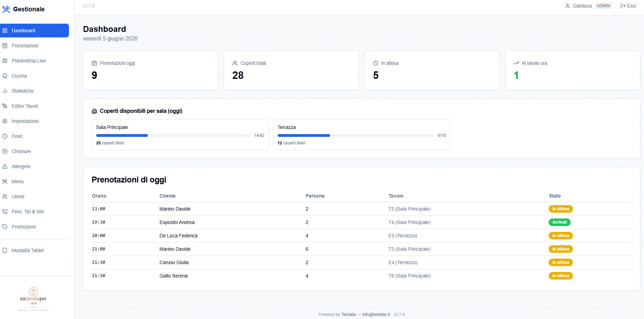644x319 pixels.
Task: Click the 21:30 time of Caruso Giulia
Action: coord(98,262)
